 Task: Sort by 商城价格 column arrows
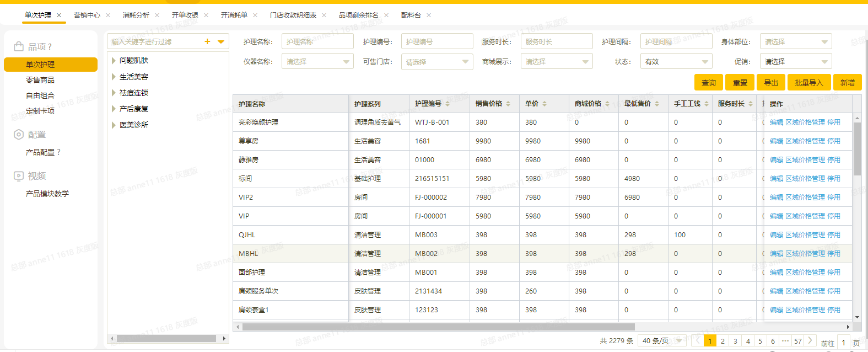coord(607,104)
